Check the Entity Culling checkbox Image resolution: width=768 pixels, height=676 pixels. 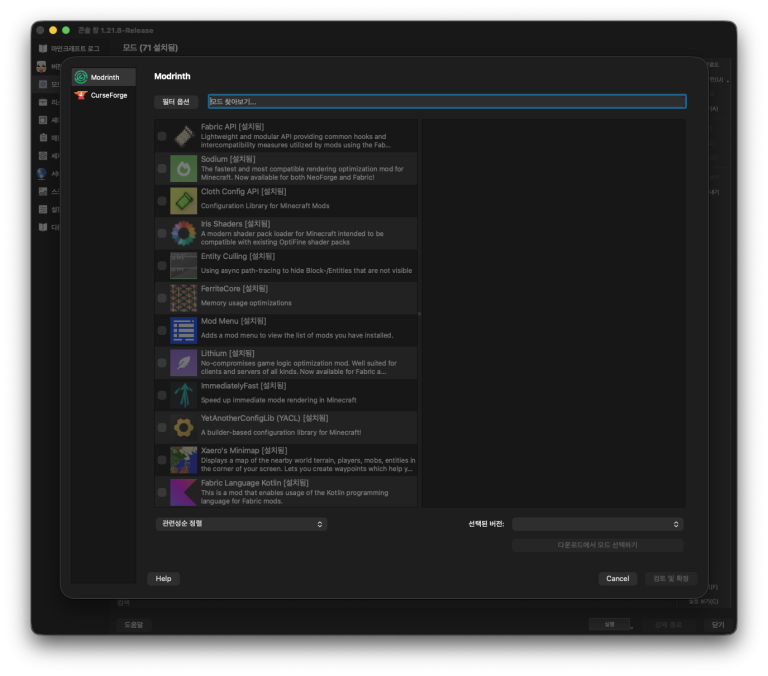[x=162, y=266]
